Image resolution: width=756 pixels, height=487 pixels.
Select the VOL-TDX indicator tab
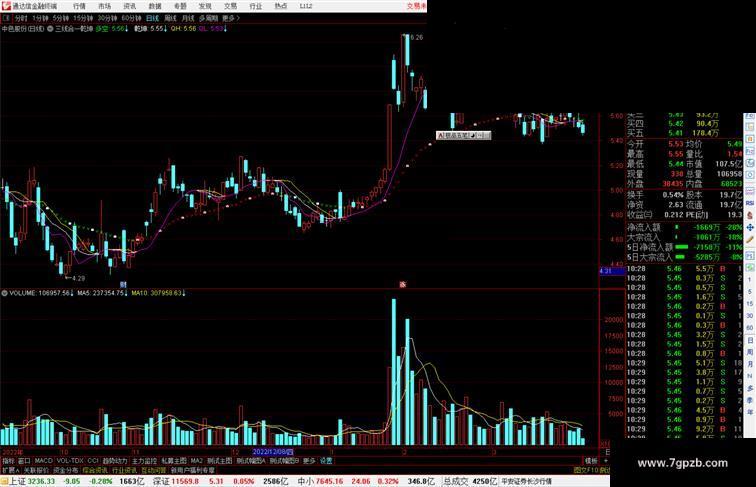(70, 461)
